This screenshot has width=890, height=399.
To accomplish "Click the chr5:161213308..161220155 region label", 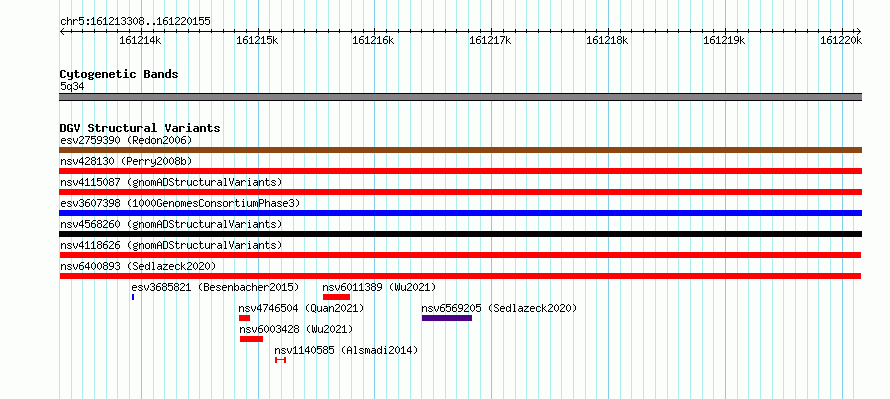I will click(x=135, y=22).
